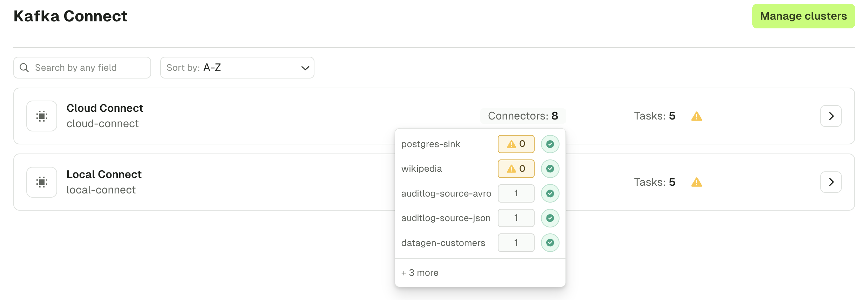This screenshot has width=868, height=300.
Task: Click Local Connect Tasks: 5 label
Action: [x=655, y=182]
